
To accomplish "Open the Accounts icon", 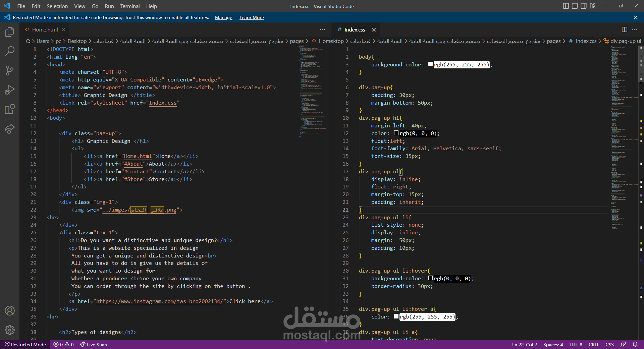I will (10, 311).
